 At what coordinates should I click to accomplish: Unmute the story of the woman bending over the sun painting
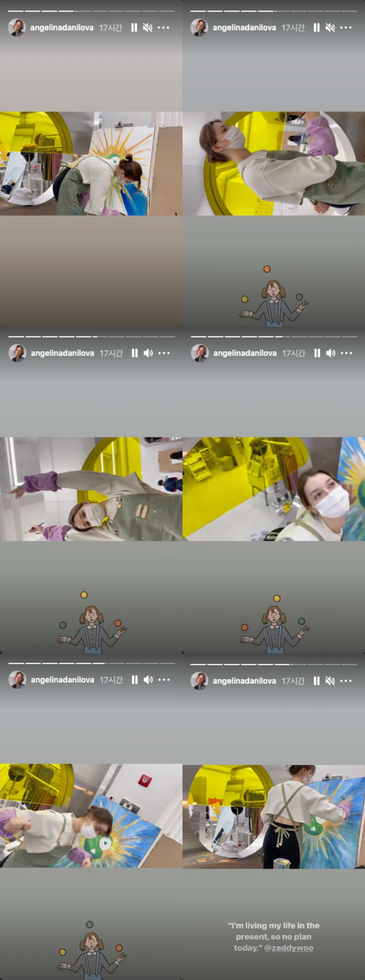(147, 28)
